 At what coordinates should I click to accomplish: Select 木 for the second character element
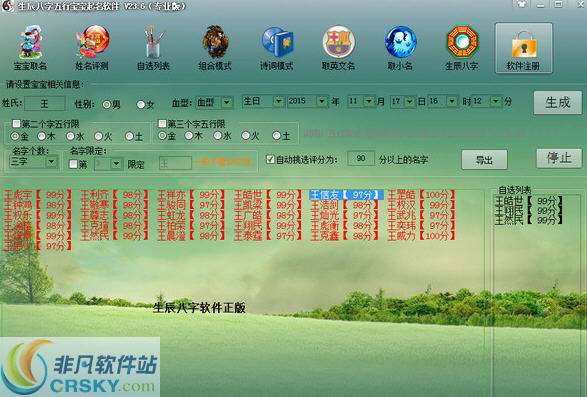pyautogui.click(x=42, y=136)
